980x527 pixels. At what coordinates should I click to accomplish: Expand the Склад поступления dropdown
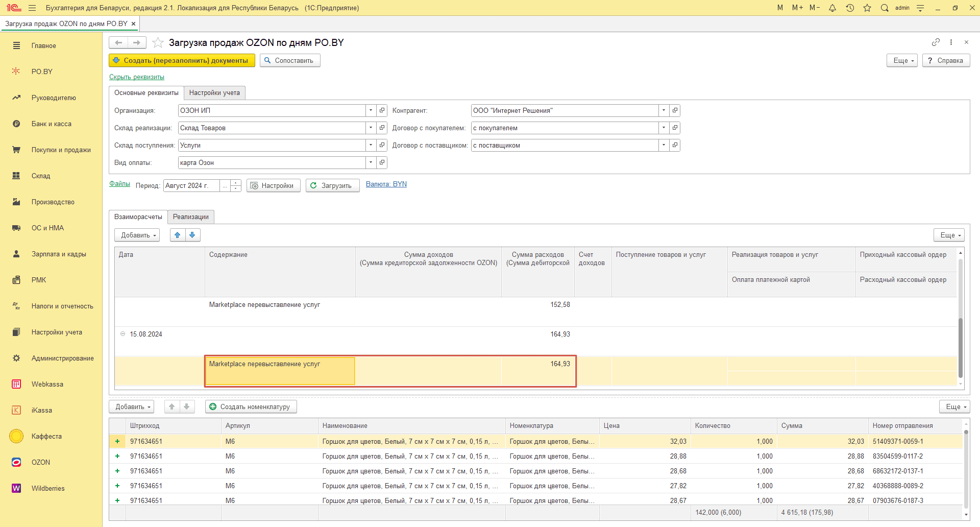[x=371, y=145]
